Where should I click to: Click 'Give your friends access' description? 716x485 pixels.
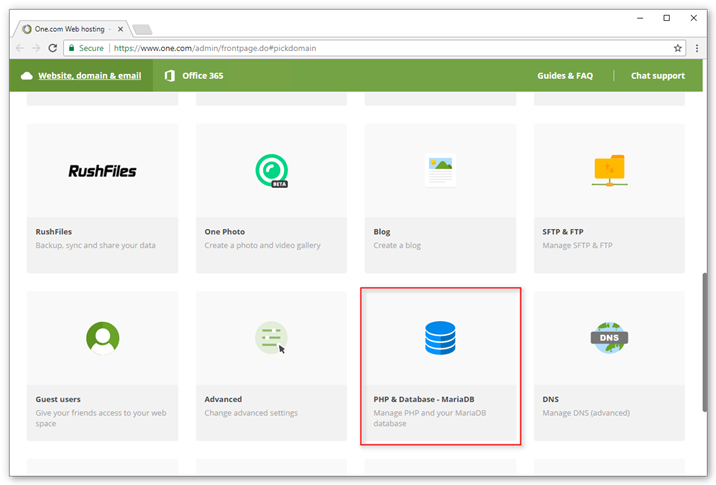(x=101, y=418)
